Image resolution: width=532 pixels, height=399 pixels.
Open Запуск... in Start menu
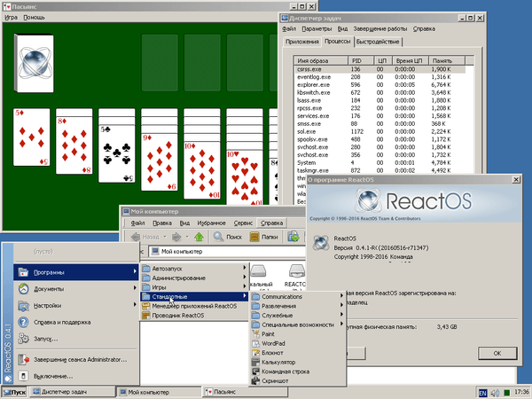(76, 339)
